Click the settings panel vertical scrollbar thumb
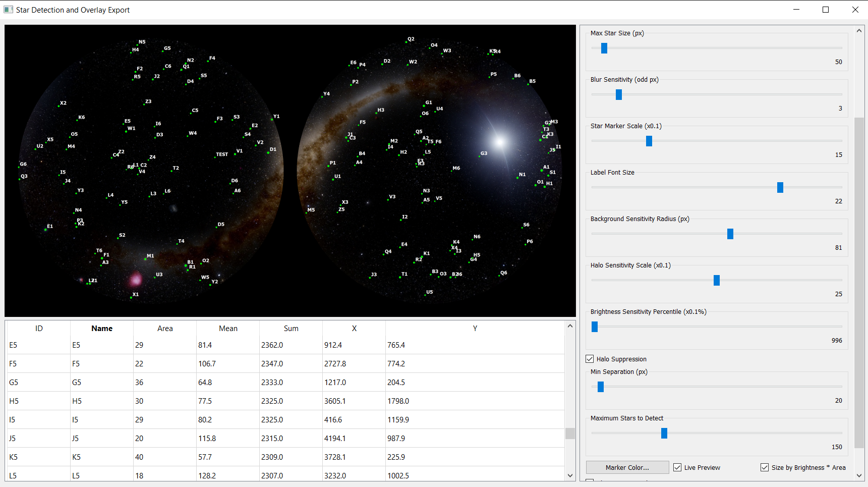 point(859,283)
